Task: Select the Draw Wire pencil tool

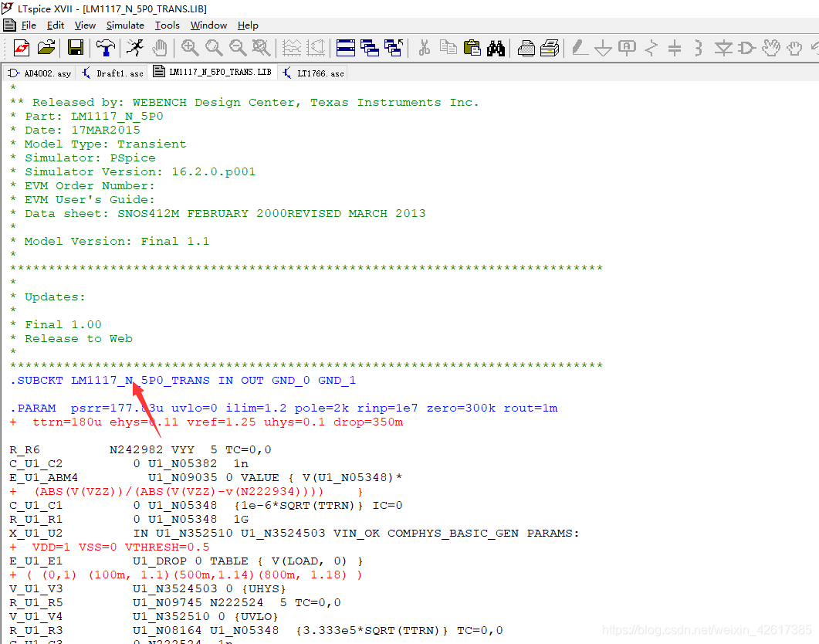Action: pos(579,48)
